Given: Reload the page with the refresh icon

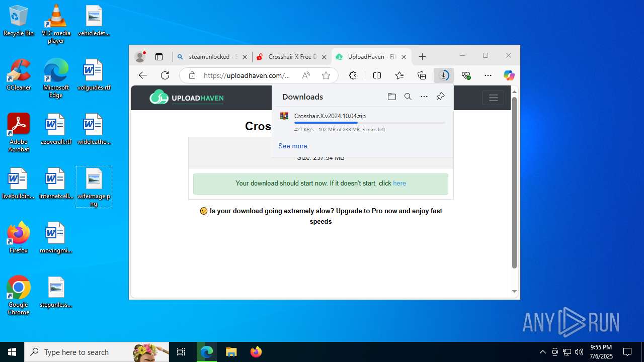Looking at the screenshot, I should pyautogui.click(x=165, y=75).
